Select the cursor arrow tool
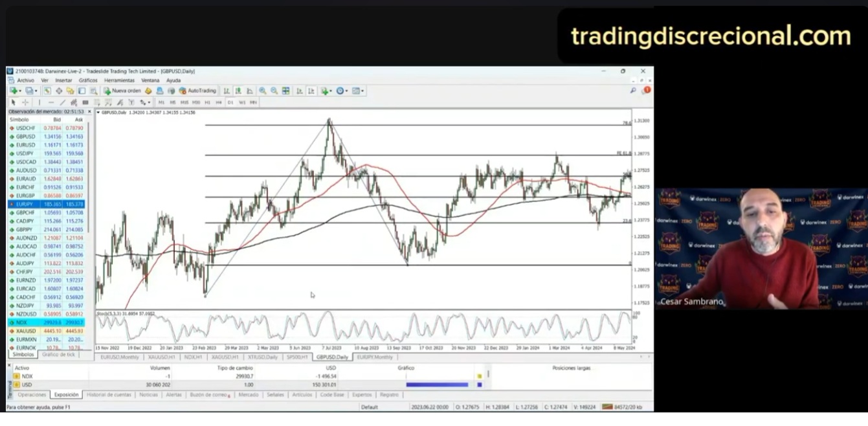The image size is (868, 426). (x=13, y=102)
